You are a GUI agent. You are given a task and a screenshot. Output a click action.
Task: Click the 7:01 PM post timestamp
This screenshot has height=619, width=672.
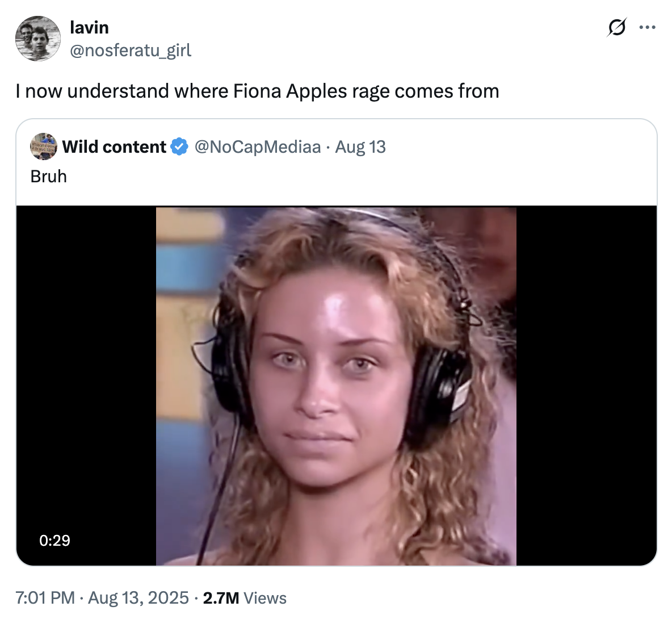pos(45,598)
